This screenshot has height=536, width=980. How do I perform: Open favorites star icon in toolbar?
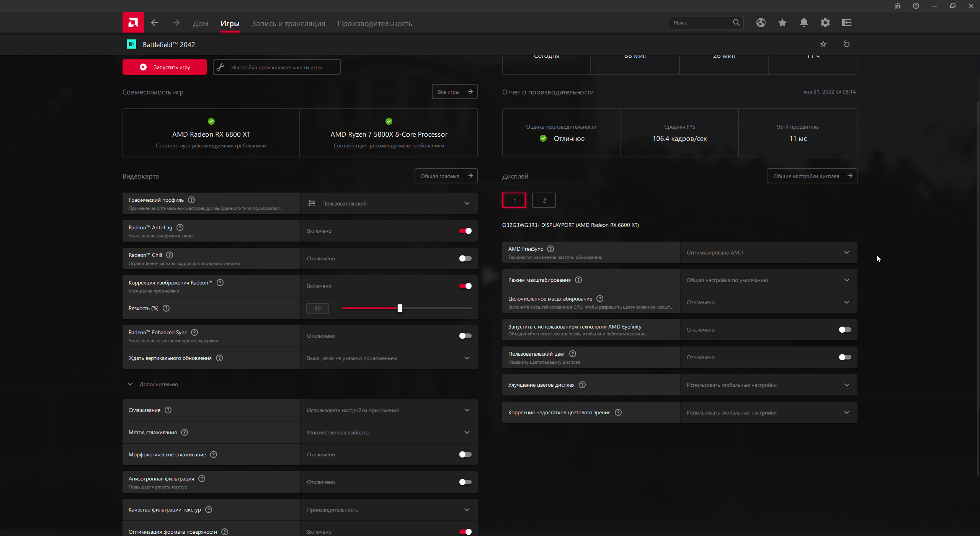click(x=782, y=23)
